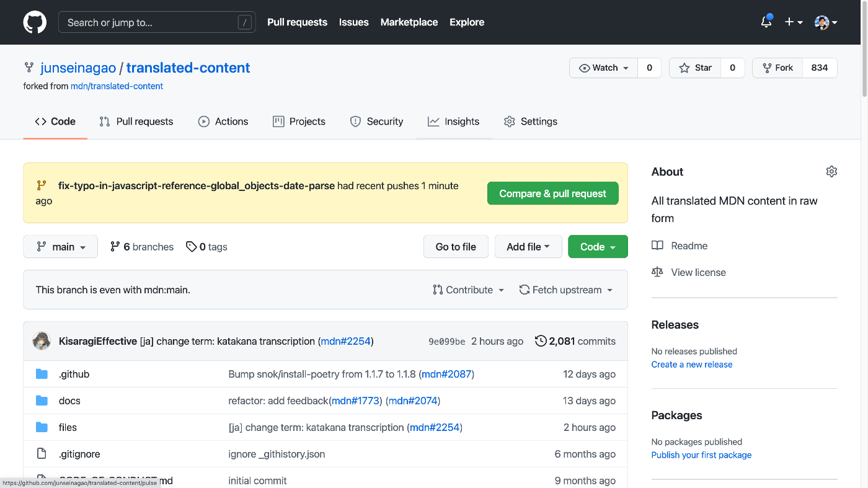Open Issues in top navigation
The height and width of the screenshot is (488, 868).
click(x=354, y=22)
